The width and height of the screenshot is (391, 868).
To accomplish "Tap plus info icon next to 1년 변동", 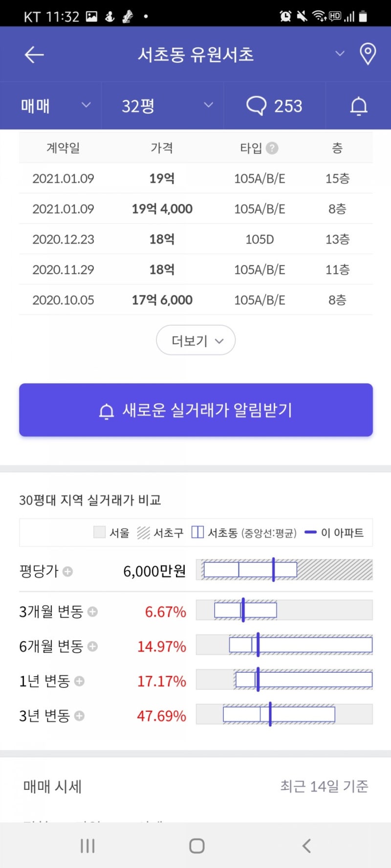I will pos(79,681).
